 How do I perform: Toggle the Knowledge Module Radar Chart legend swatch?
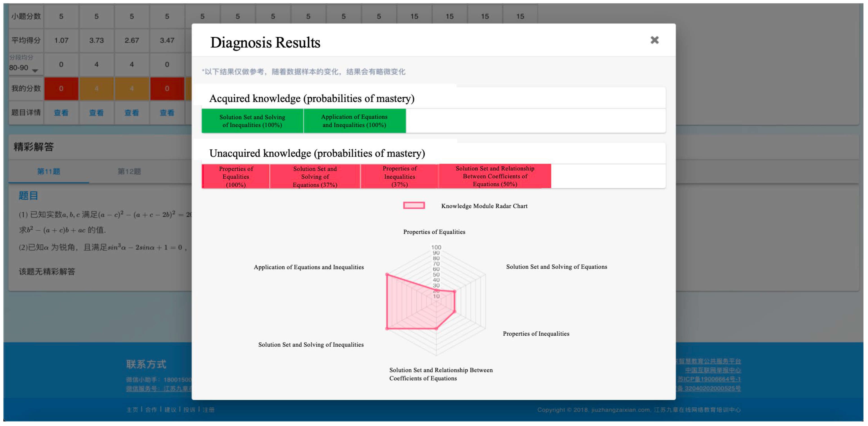click(414, 205)
